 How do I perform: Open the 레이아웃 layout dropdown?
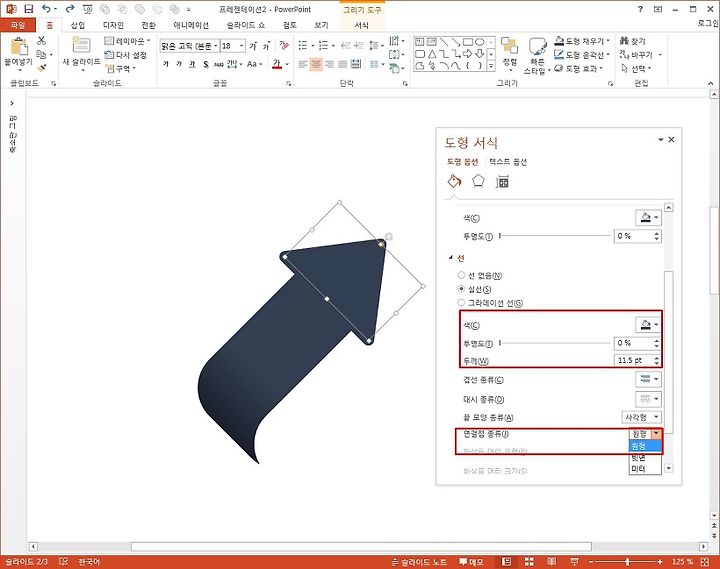coord(127,41)
